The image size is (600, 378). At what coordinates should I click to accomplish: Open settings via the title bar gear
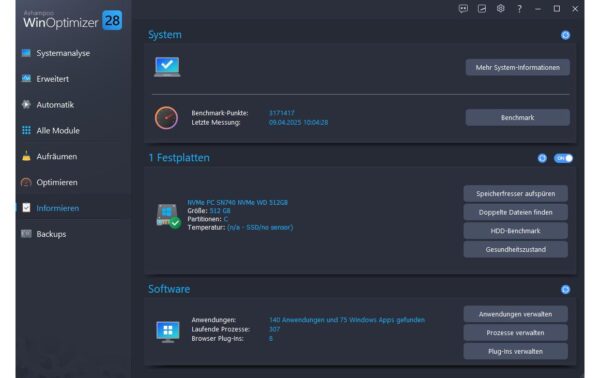coord(501,8)
